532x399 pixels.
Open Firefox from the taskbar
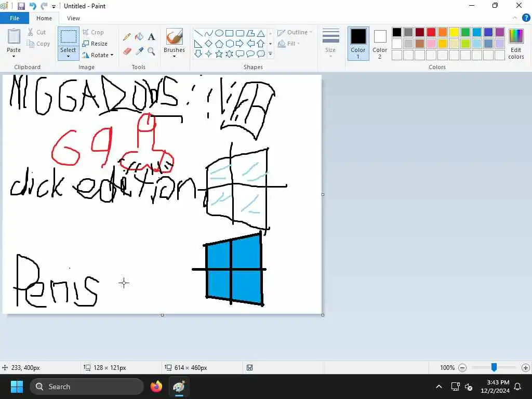156,387
